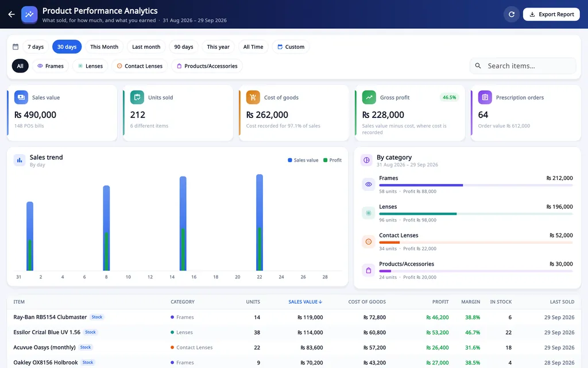Click the Sales trend chart icon
The image size is (588, 368).
point(20,160)
